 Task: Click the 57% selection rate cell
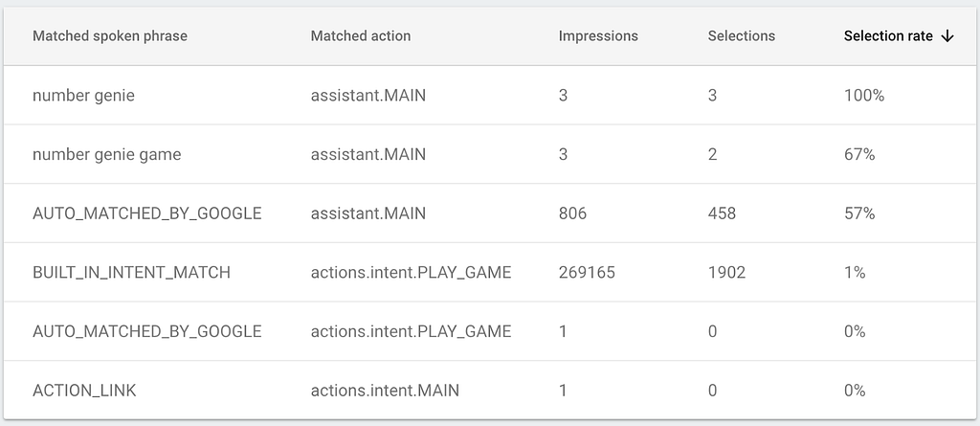pos(859,213)
